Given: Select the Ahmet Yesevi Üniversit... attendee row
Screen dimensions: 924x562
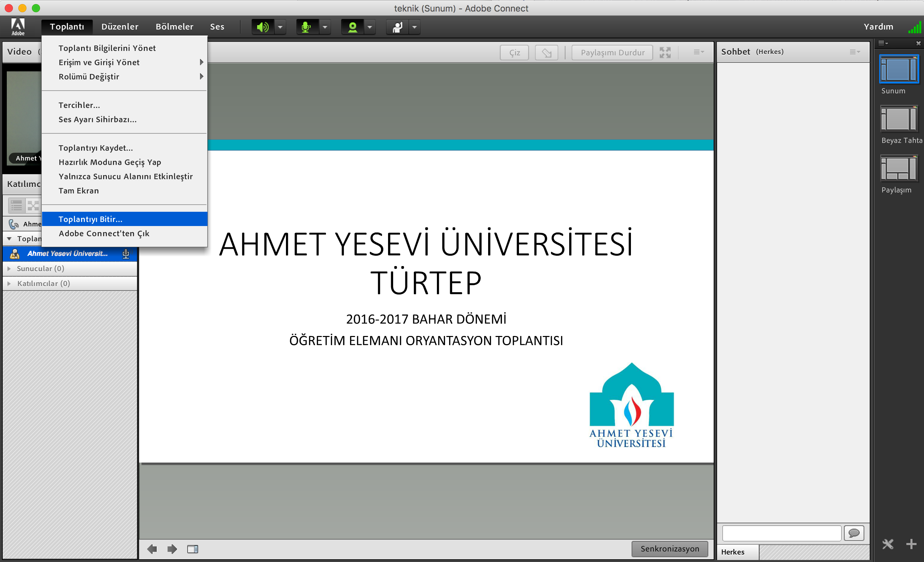Looking at the screenshot, I should tap(70, 254).
